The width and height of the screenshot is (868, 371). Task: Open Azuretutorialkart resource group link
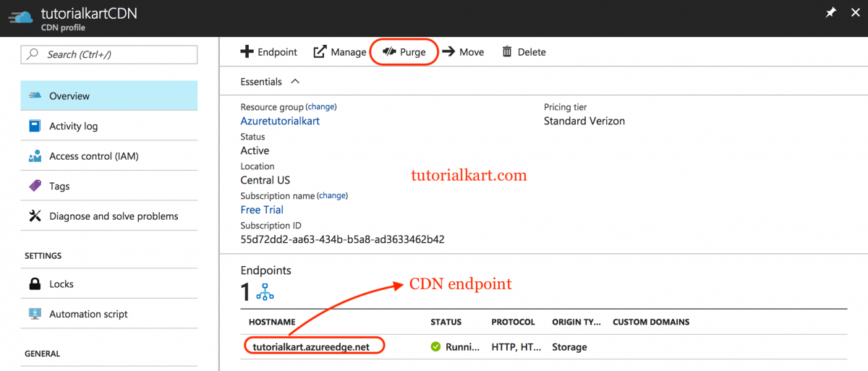coord(280,121)
